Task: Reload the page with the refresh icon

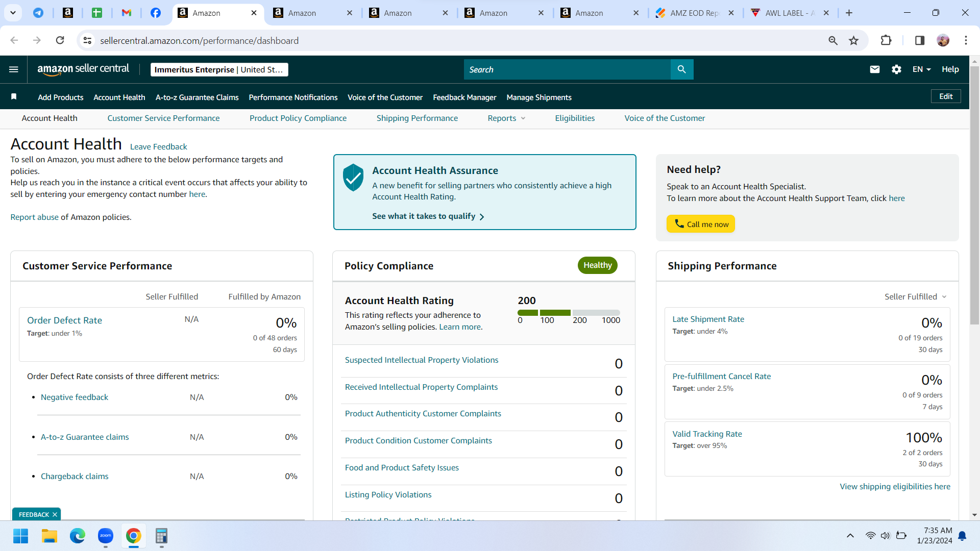Action: coord(60,40)
